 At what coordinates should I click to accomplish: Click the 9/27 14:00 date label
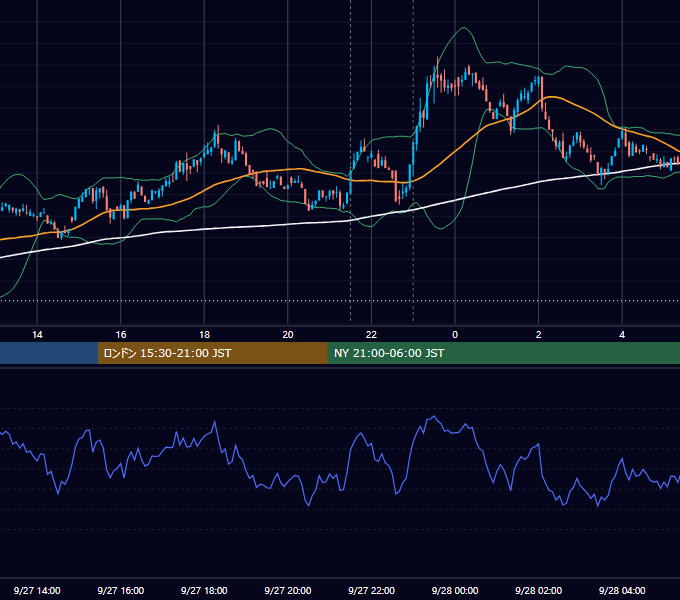pyautogui.click(x=37, y=590)
